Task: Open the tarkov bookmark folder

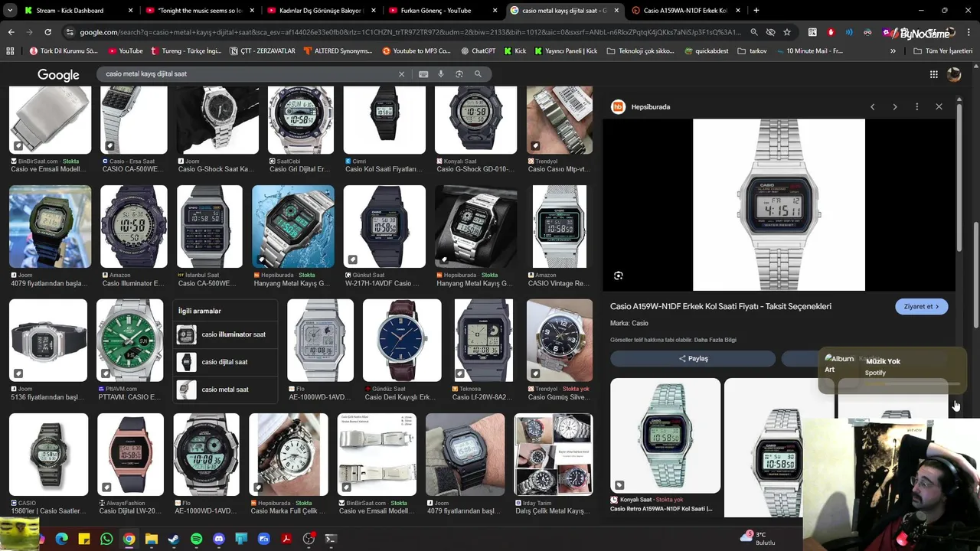Action: pos(752,51)
